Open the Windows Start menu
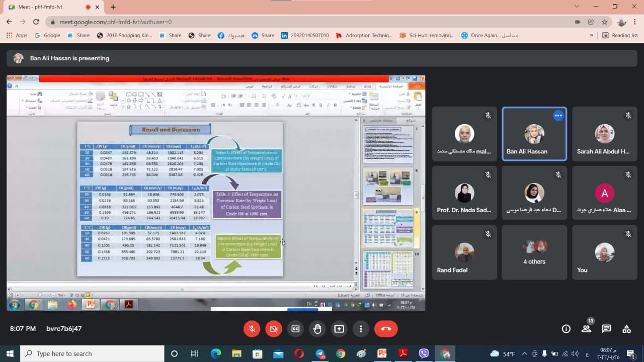 pyautogui.click(x=10, y=353)
